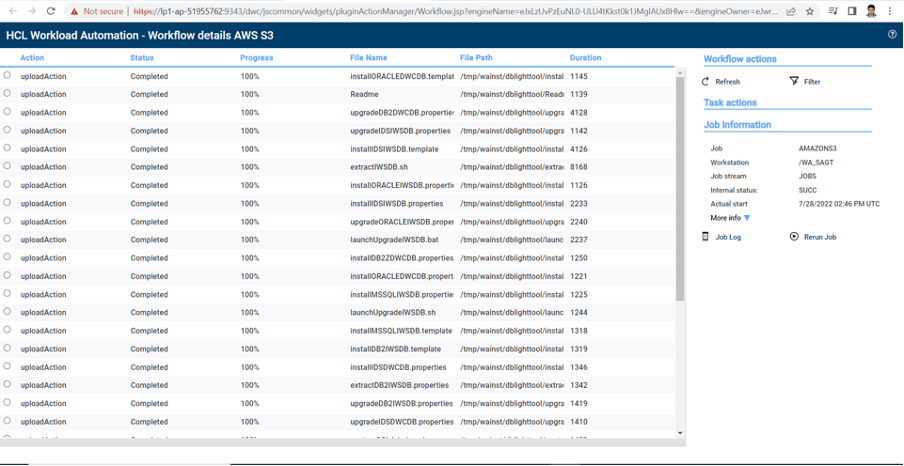Sort by the Progress column header
Image resolution: width=904 pixels, height=466 pixels.
click(257, 58)
